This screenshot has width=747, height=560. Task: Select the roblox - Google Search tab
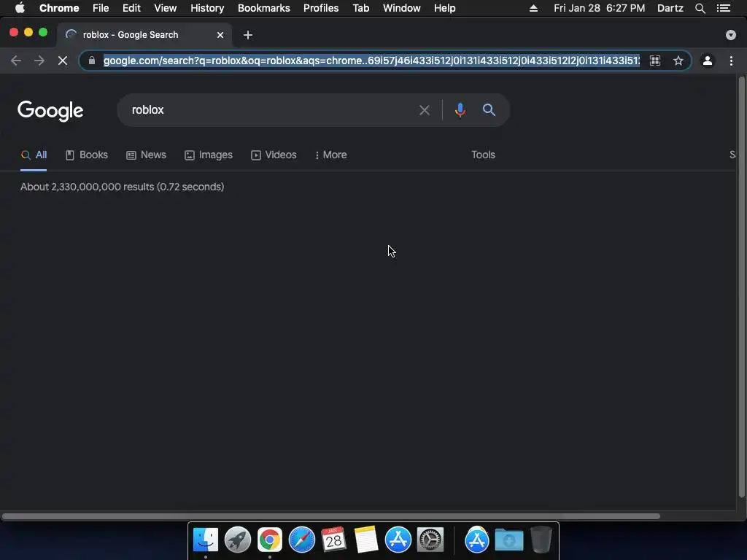click(x=143, y=35)
